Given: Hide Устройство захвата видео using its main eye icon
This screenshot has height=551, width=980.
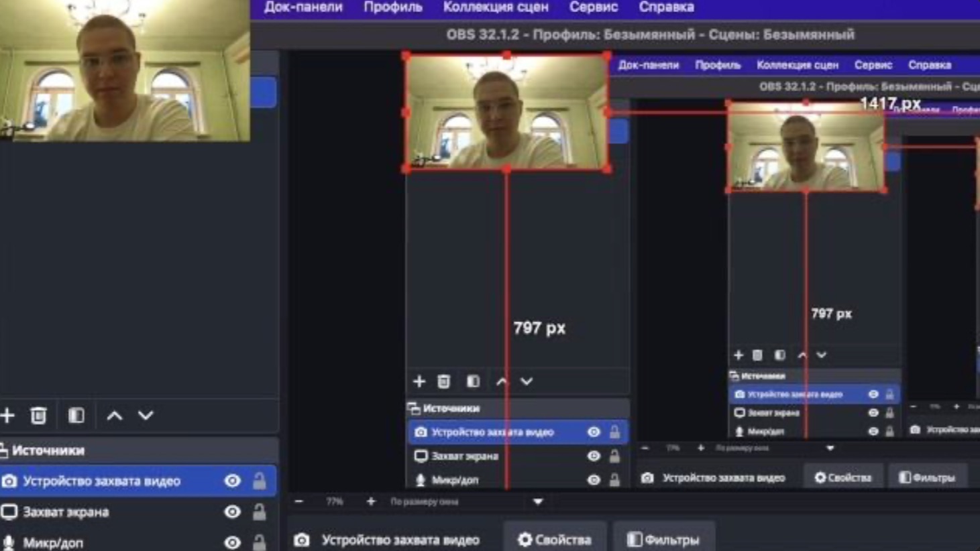Looking at the screenshot, I should (232, 481).
